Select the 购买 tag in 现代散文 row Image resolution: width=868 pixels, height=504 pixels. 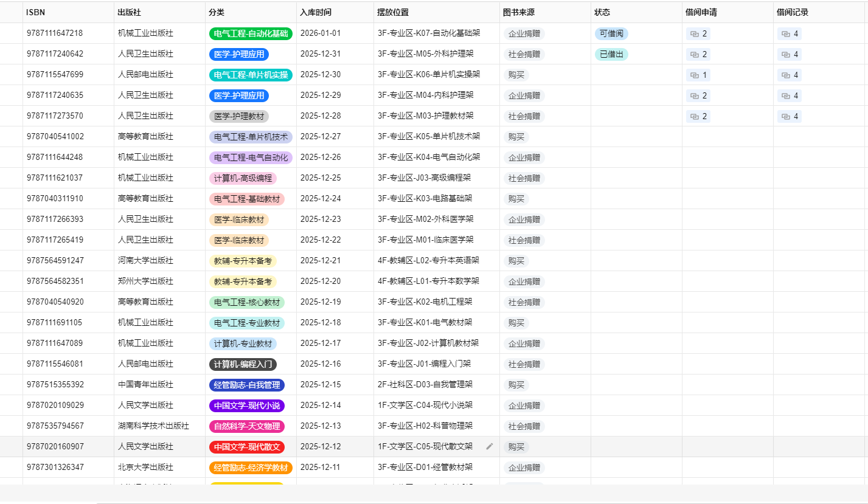point(515,446)
